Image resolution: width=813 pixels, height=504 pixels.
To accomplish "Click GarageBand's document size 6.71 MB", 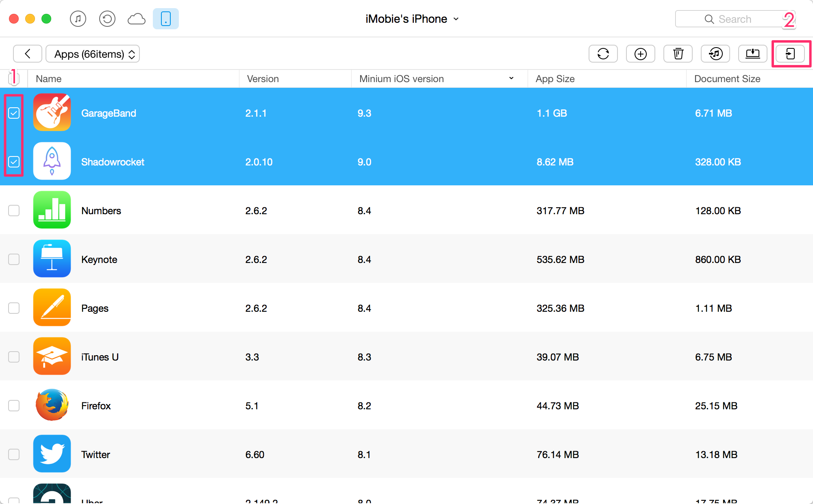I will coord(713,113).
